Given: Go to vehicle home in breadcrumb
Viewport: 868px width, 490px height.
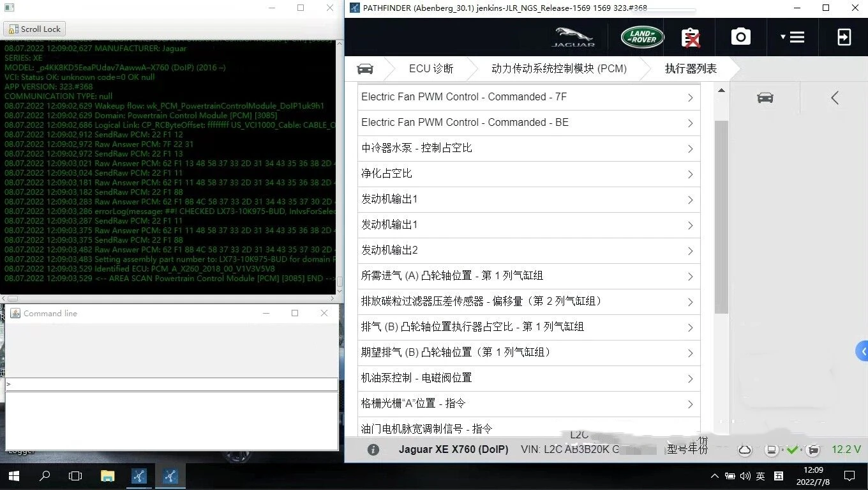Looking at the screenshot, I should (x=364, y=69).
